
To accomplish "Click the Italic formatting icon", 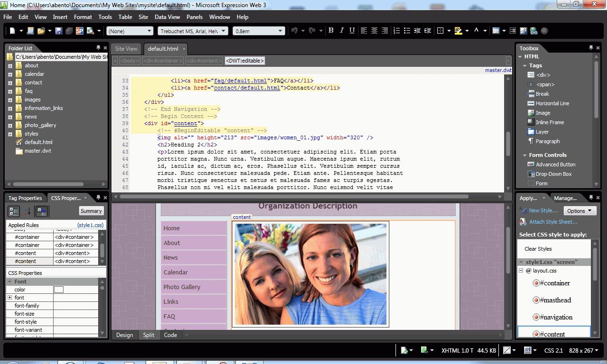I will pos(342,30).
